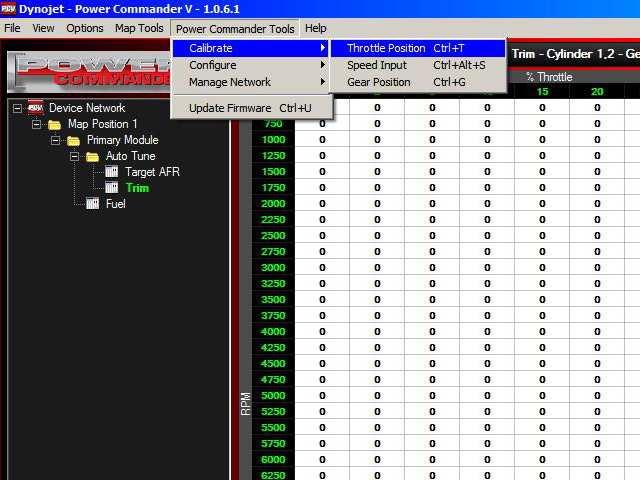Click Trim - Cylinder 1,2 table title
640x480 pixels.
tap(576, 54)
